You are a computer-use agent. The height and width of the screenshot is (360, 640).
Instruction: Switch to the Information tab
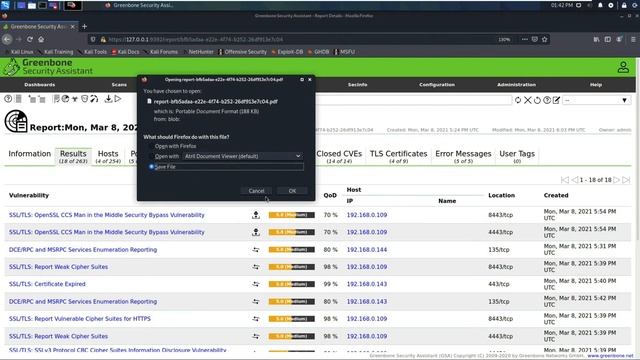pos(29,154)
